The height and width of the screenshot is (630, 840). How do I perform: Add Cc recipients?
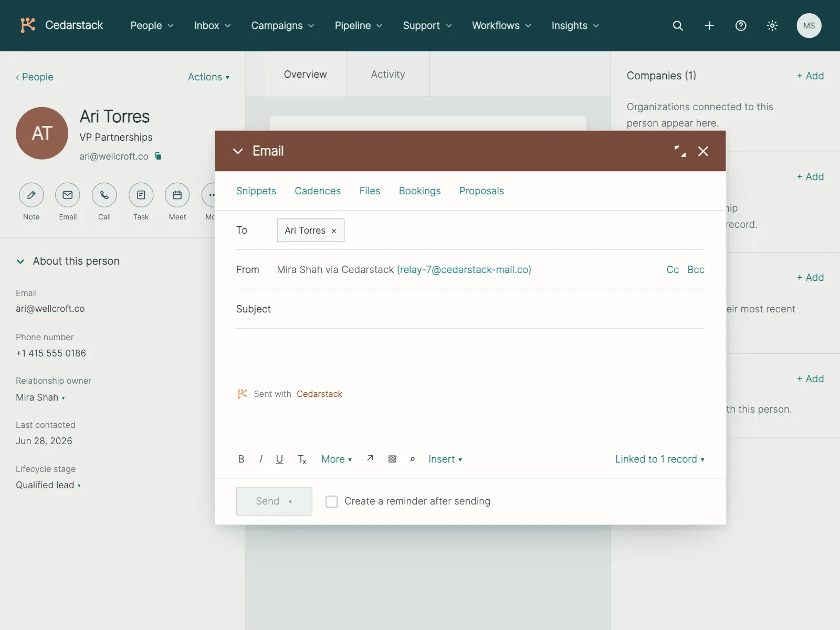[x=673, y=270]
